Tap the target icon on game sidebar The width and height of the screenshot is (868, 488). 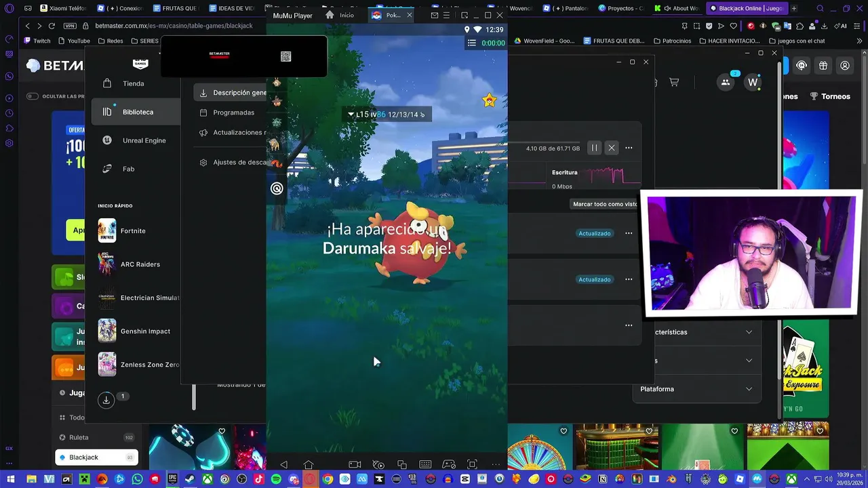coord(277,188)
